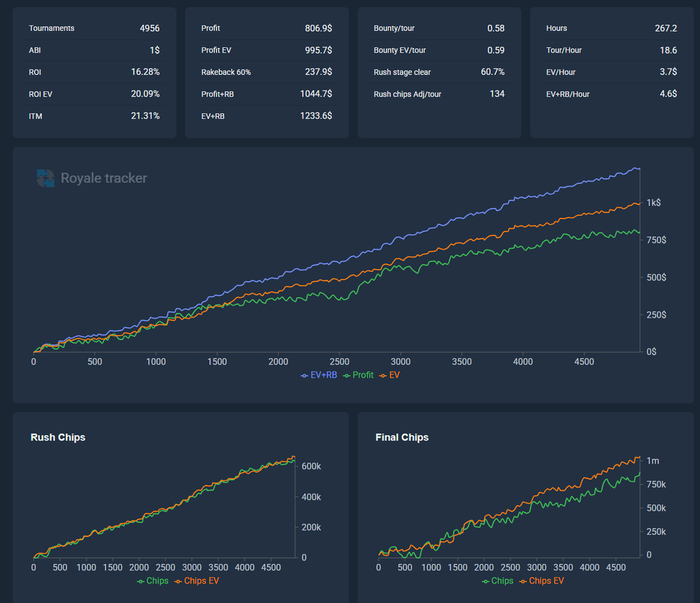Click the Royale tracker watermark text
700x603 pixels.
click(104, 178)
